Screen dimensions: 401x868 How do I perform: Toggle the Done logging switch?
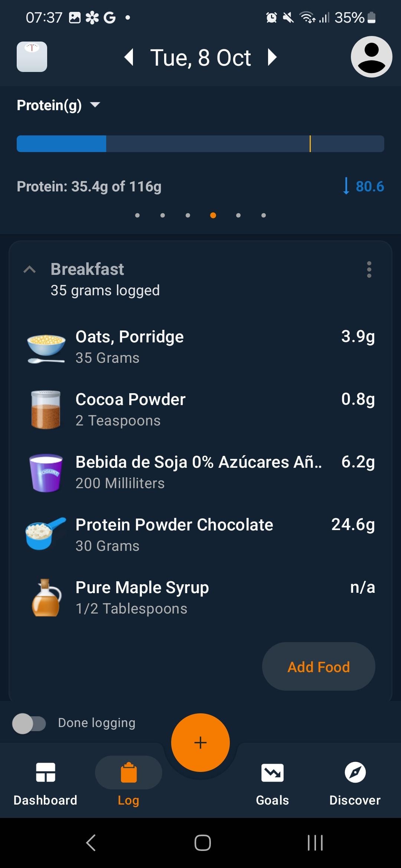(29, 723)
